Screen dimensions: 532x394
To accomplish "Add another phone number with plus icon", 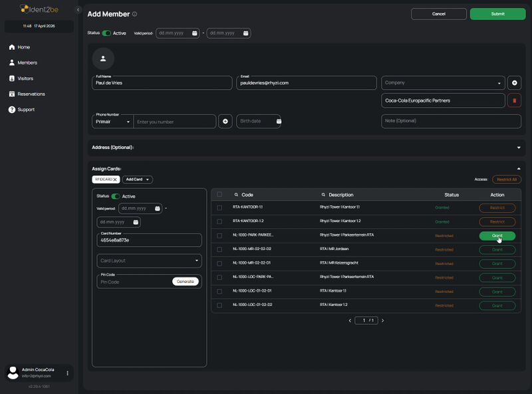I will [x=225, y=121].
